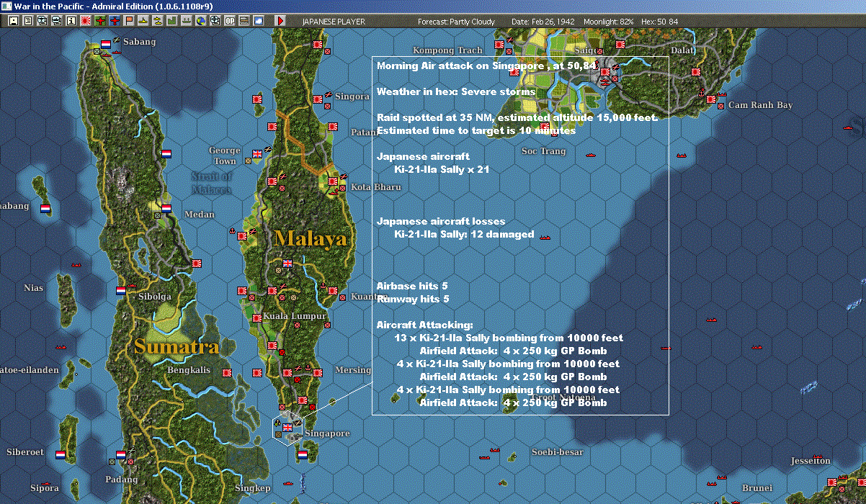The image size is (866, 504).
Task: Click the 'Medan' map label
Action: point(200,215)
